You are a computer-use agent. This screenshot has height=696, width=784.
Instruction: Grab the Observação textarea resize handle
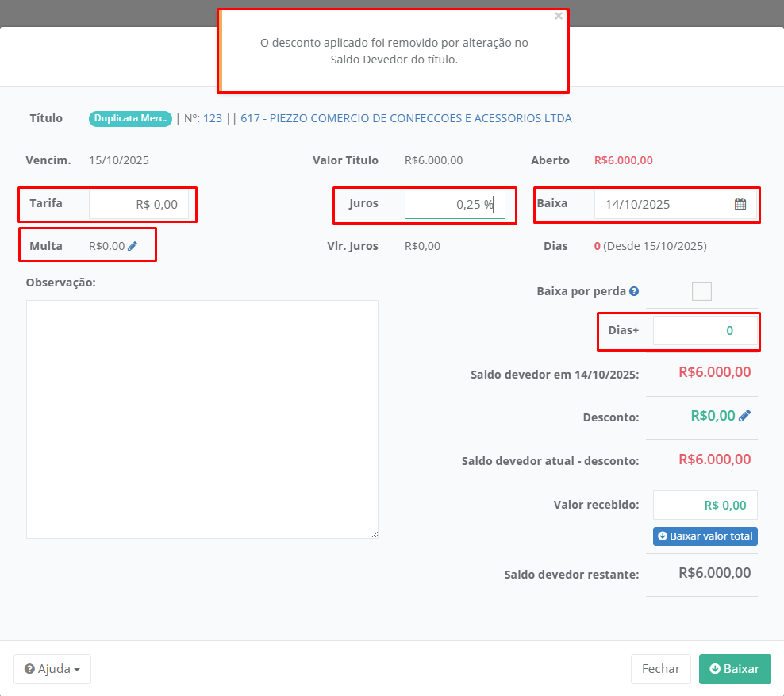tap(375, 535)
